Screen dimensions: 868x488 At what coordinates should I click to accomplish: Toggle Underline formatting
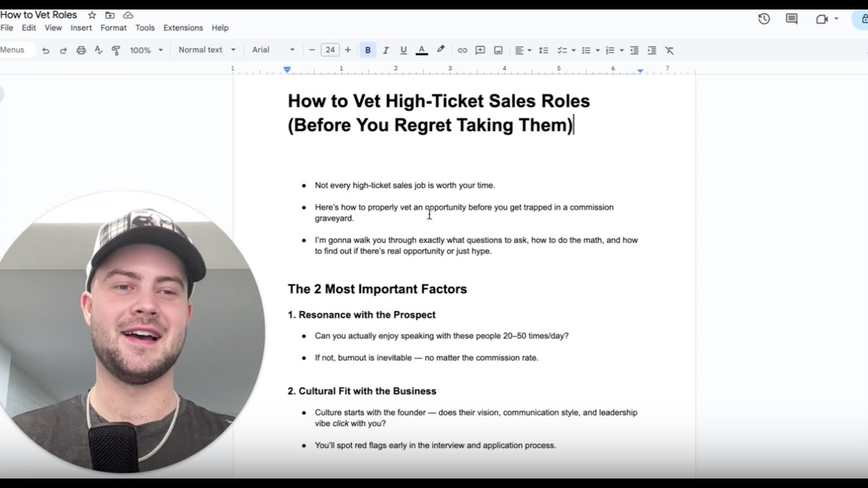coord(403,50)
